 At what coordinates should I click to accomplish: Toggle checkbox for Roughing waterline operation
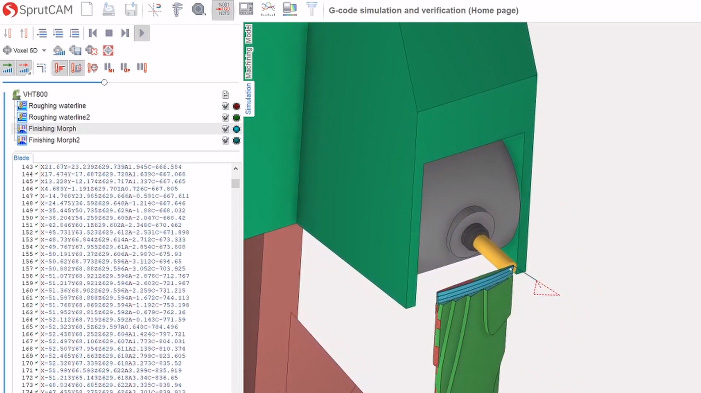coord(225,106)
